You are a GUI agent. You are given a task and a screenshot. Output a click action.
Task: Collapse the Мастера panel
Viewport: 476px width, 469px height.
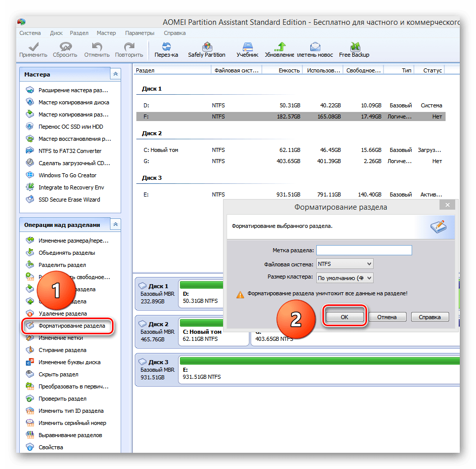pyautogui.click(x=116, y=74)
